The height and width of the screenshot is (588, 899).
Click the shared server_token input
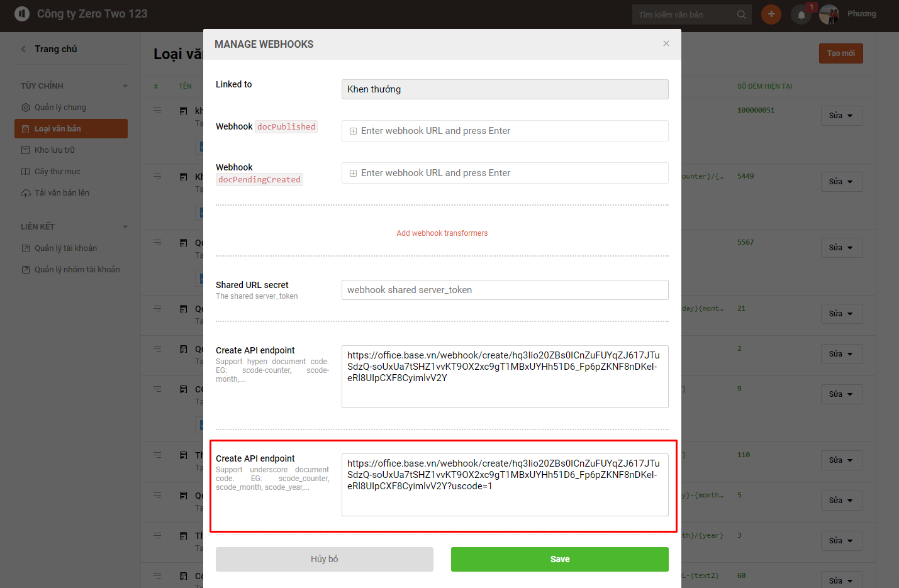505,290
